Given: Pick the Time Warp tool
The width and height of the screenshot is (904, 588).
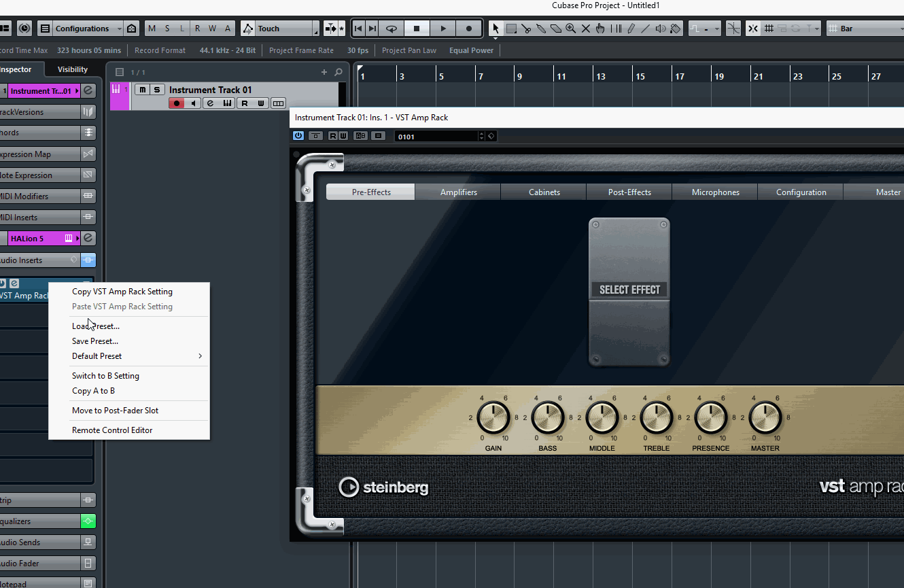Looking at the screenshot, I should [616, 29].
